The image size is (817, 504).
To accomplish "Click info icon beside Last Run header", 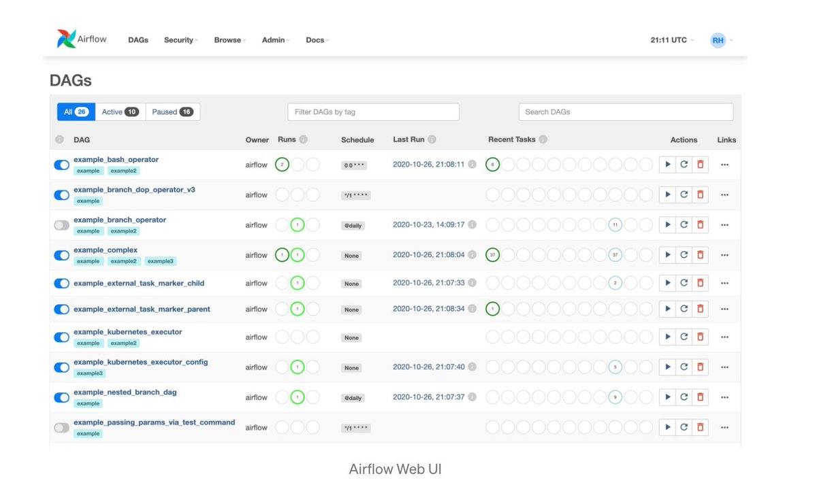I will [x=432, y=139].
